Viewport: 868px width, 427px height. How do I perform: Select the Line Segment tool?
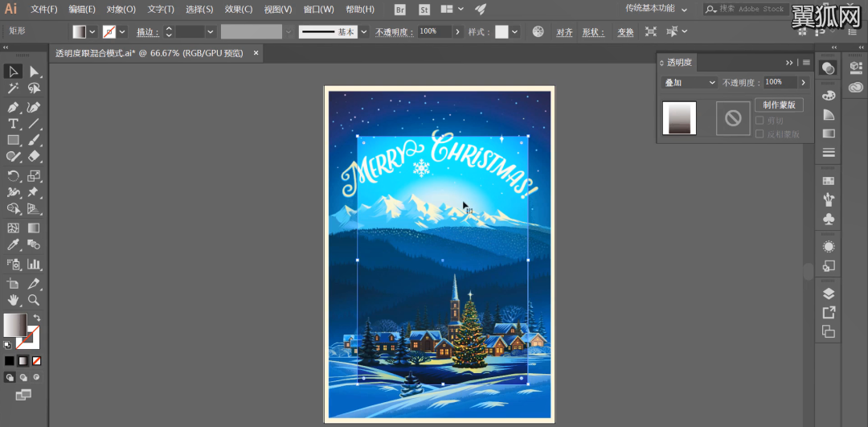[x=34, y=123]
